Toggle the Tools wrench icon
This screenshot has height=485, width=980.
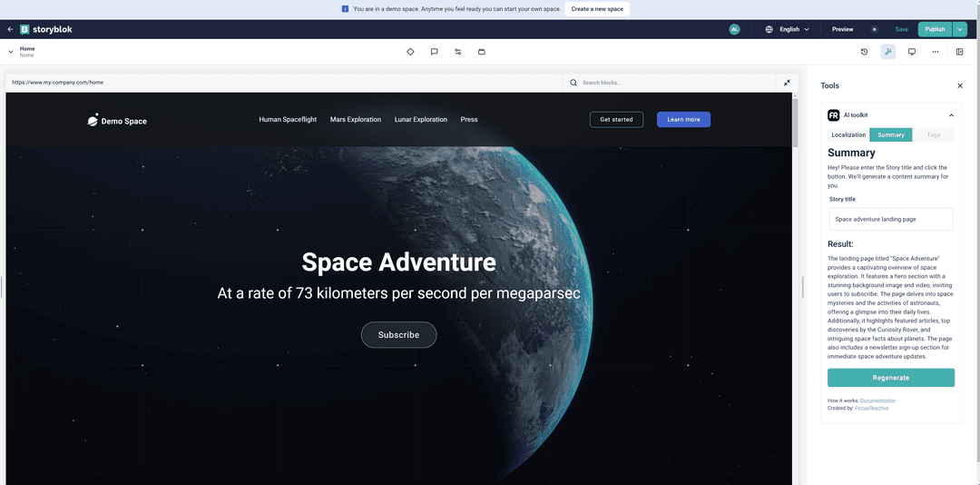[888, 52]
